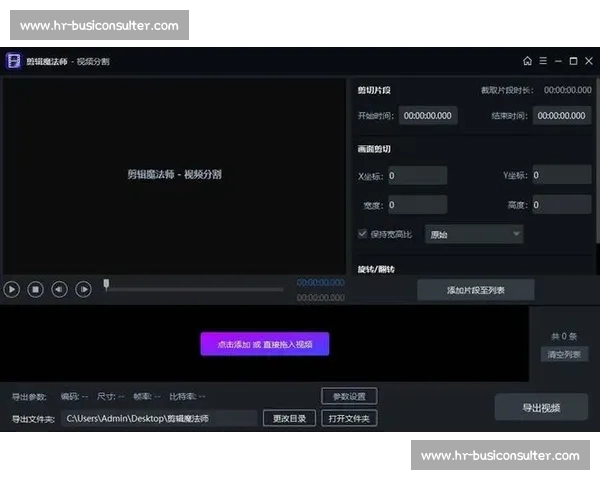
Task: Click the 编码 export parameter text
Action: coord(74,397)
